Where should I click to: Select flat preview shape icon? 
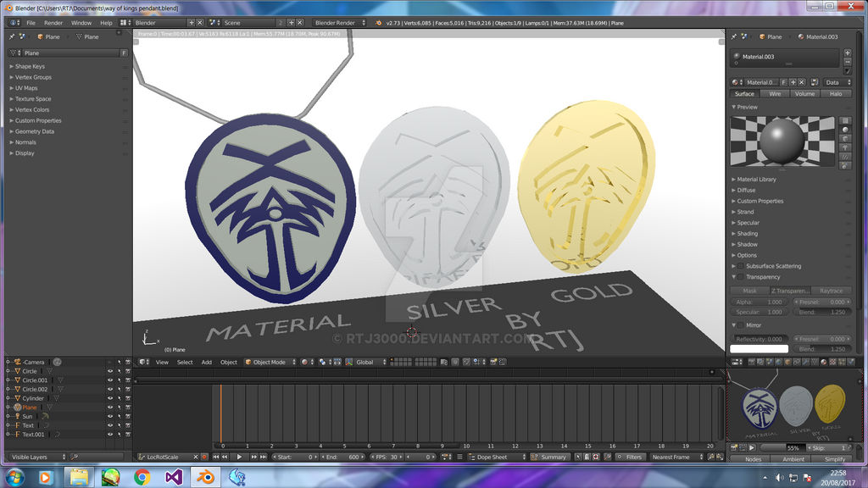point(845,120)
